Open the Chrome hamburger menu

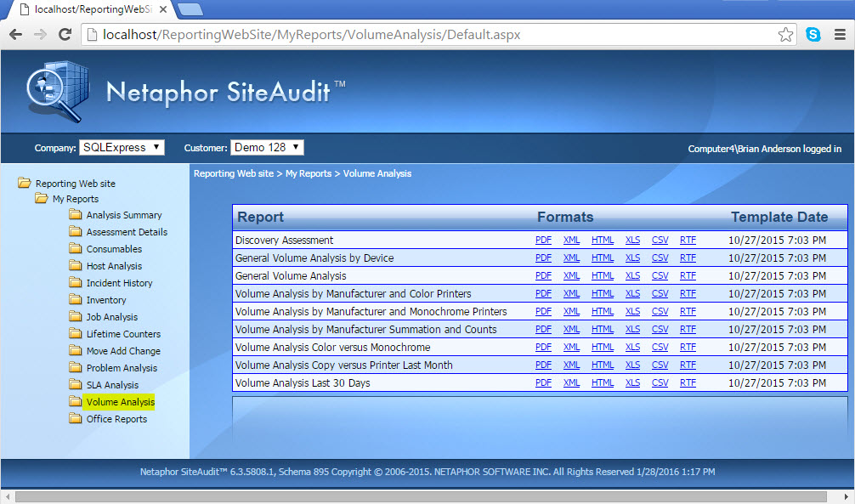click(x=840, y=34)
